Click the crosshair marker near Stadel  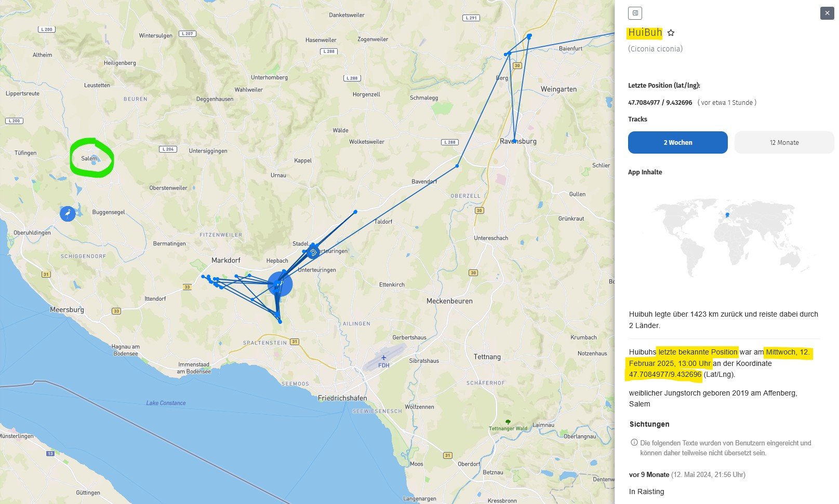click(313, 253)
